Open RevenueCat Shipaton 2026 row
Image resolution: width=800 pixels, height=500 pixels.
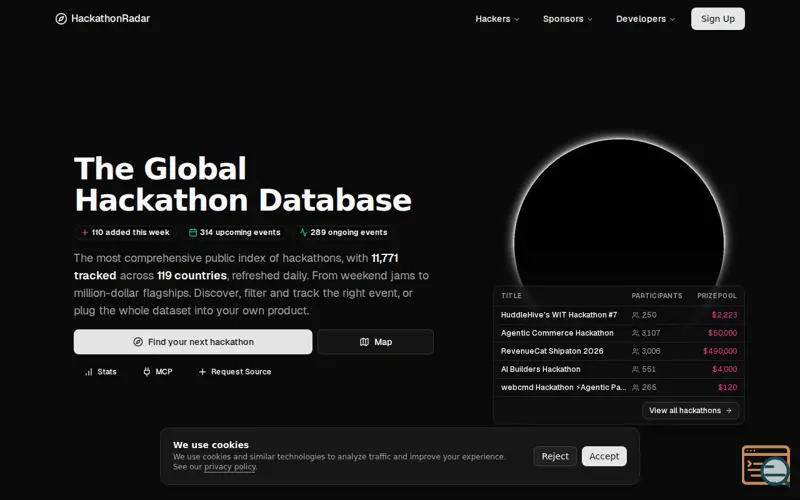pos(619,352)
